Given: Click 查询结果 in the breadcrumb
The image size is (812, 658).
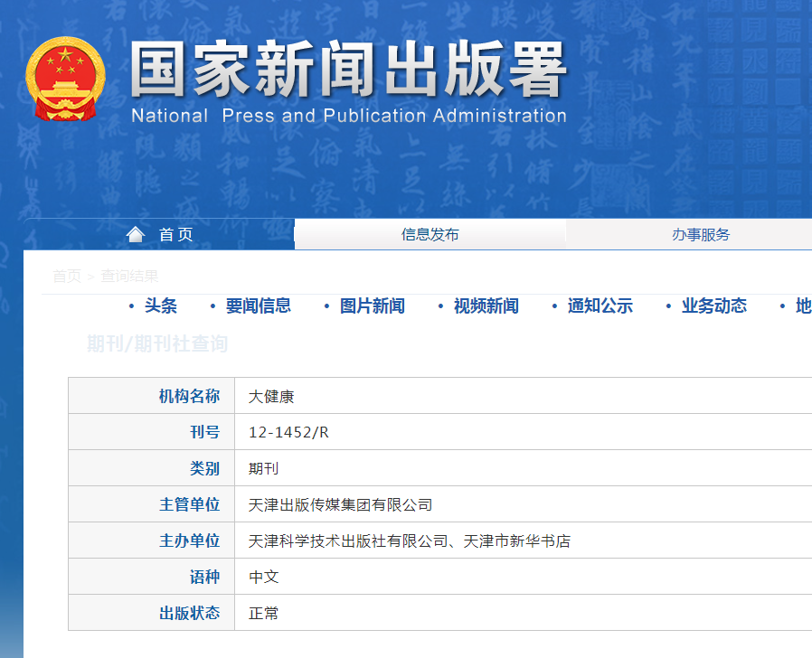Looking at the screenshot, I should coord(129,277).
